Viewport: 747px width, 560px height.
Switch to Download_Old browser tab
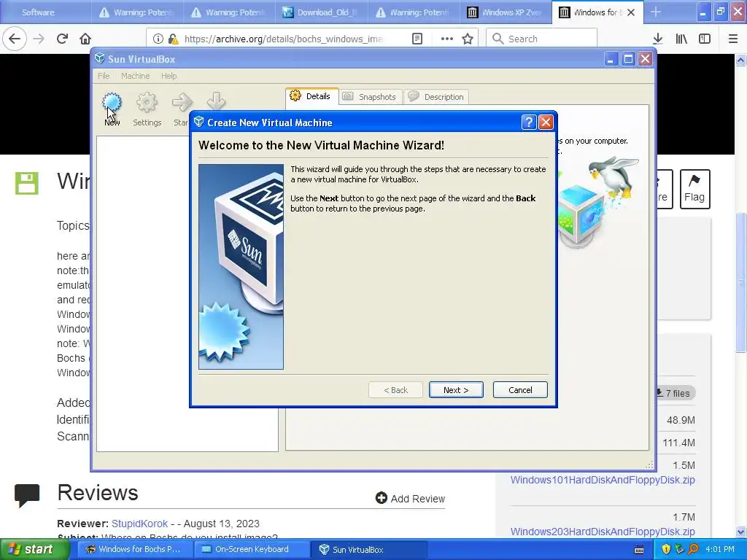(321, 12)
